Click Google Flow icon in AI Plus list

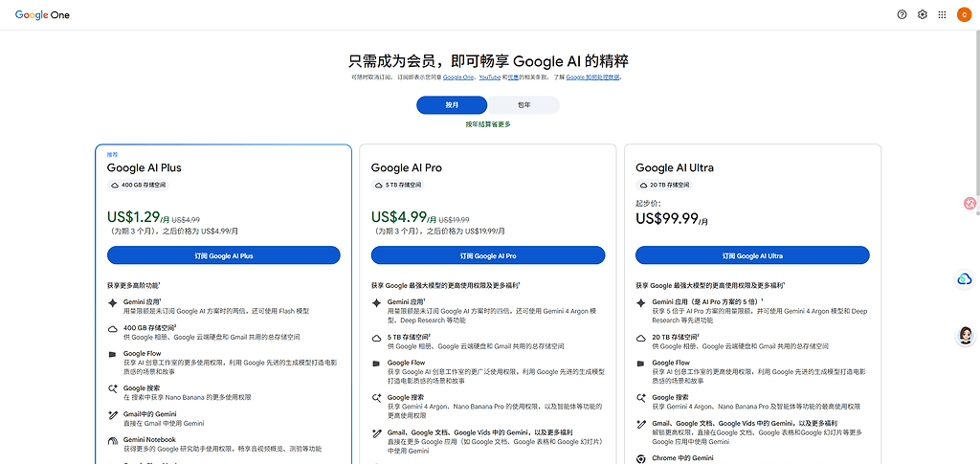tap(113, 354)
